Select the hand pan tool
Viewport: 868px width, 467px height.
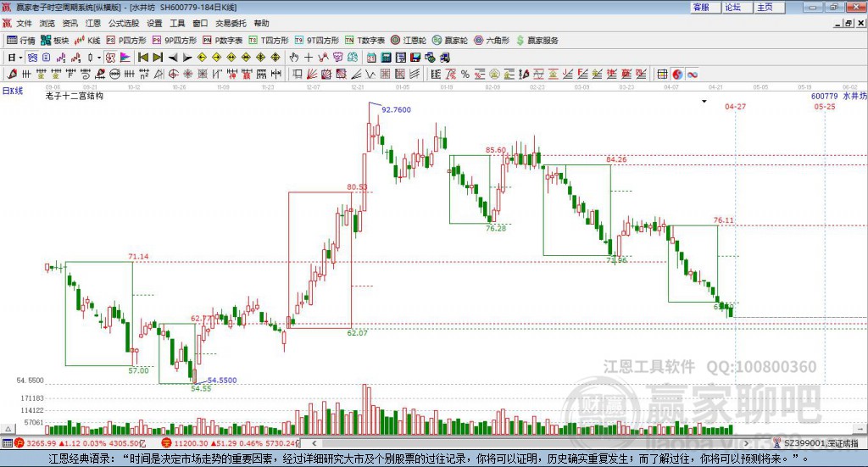(x=294, y=58)
